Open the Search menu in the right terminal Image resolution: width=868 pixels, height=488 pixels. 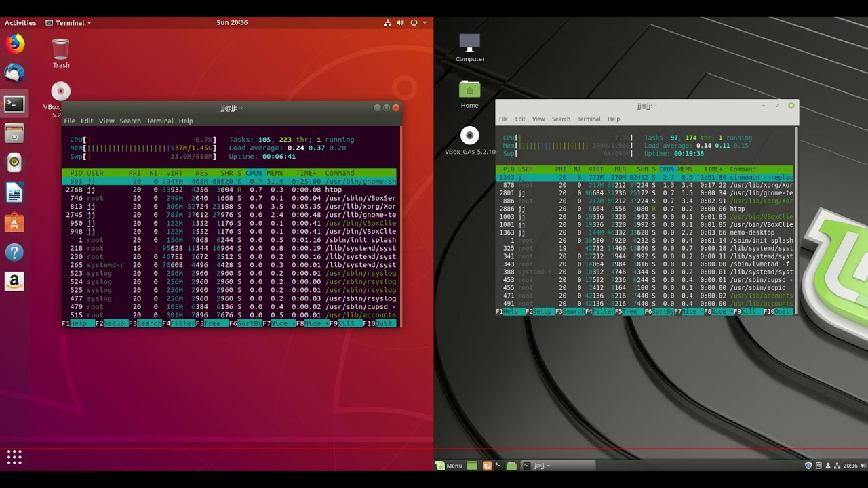pyautogui.click(x=561, y=119)
